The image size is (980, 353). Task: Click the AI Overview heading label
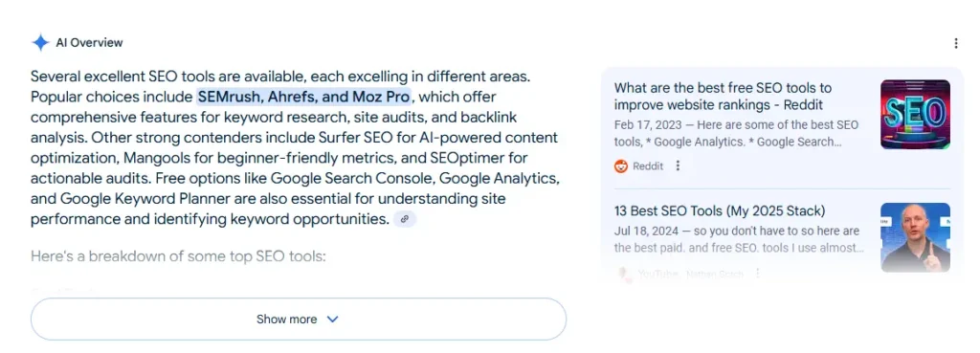pyautogui.click(x=89, y=42)
